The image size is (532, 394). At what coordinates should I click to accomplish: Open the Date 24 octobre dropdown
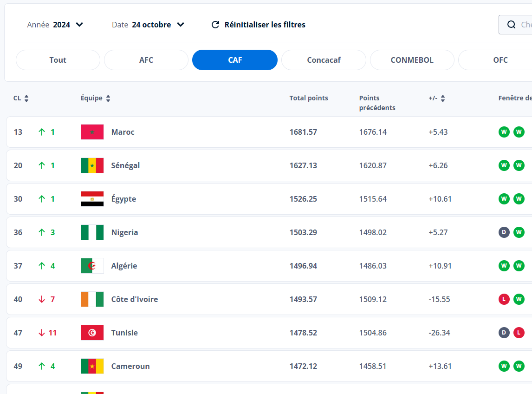point(148,25)
